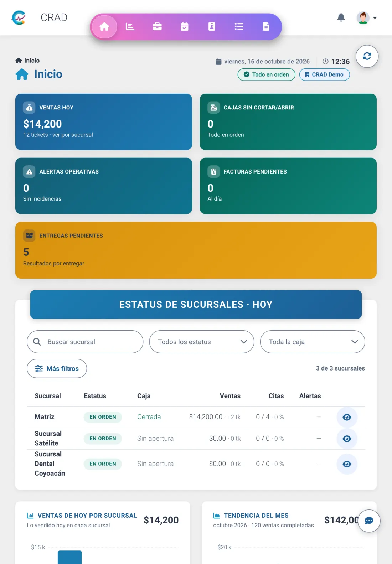Click the Cerrada caja status for Matriz
This screenshot has width=392, height=564.
tap(149, 417)
